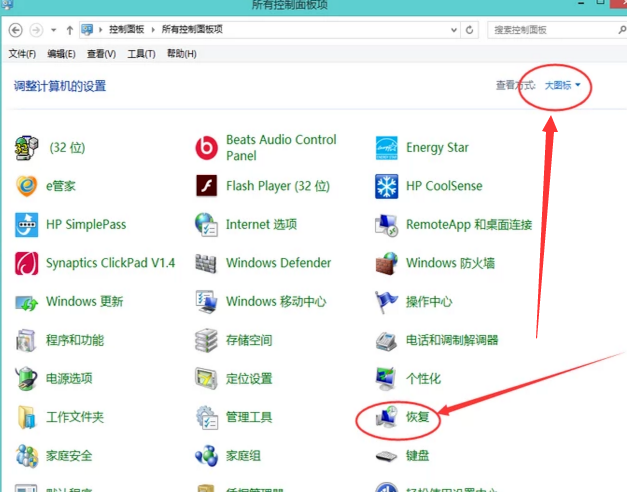Open the Windows 移动中心 icon
627x492 pixels.
[x=206, y=302]
